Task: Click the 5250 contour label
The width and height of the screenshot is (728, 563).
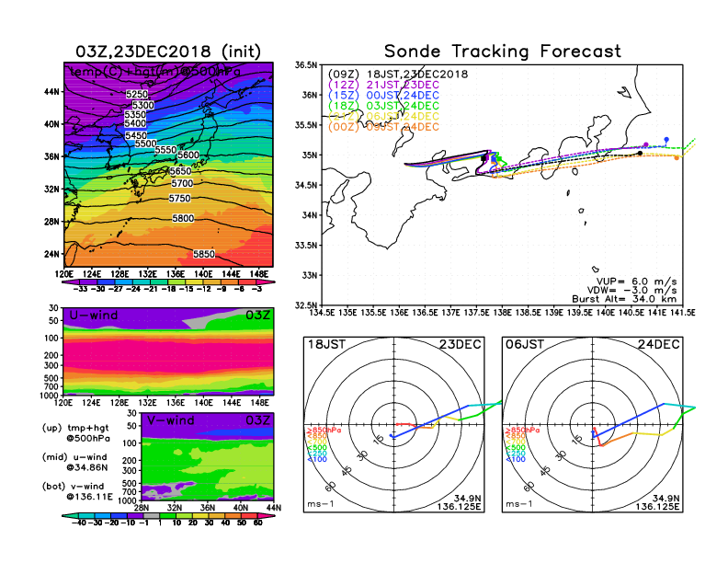Action: pos(136,95)
